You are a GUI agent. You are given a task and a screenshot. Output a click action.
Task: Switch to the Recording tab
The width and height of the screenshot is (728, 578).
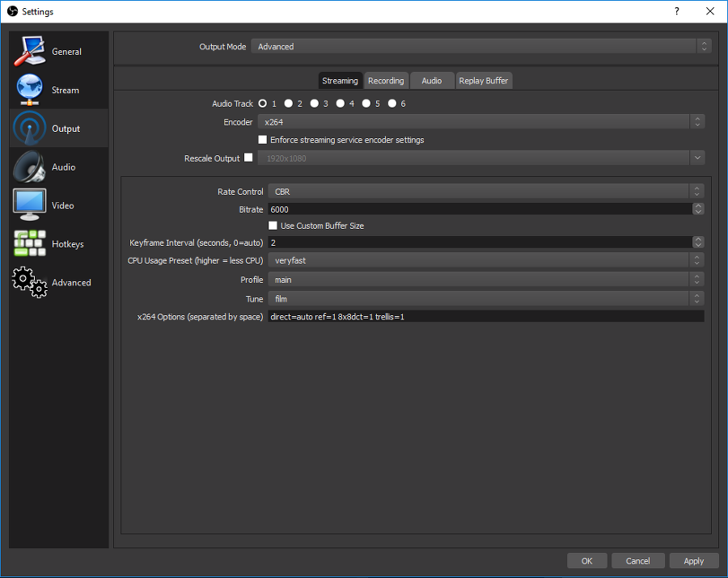point(386,81)
